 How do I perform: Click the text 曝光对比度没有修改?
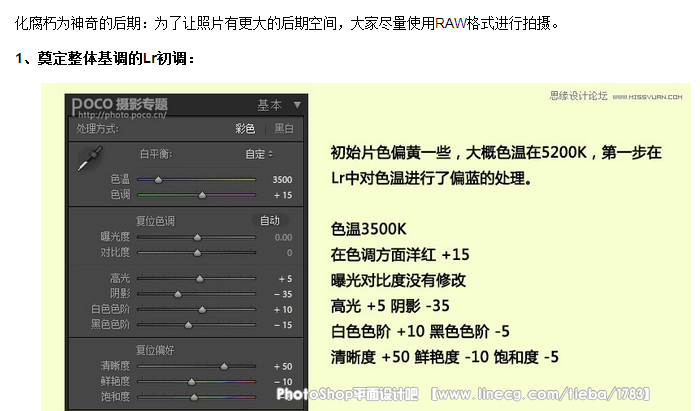(398, 281)
